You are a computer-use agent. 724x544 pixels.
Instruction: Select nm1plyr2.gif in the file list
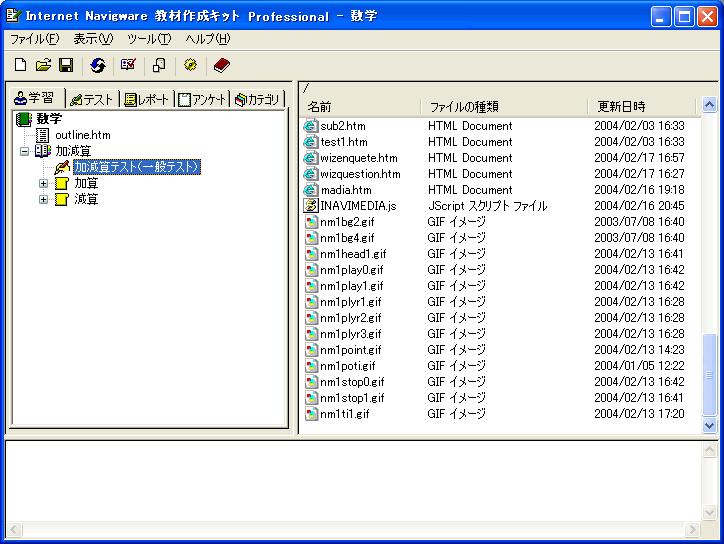click(351, 318)
